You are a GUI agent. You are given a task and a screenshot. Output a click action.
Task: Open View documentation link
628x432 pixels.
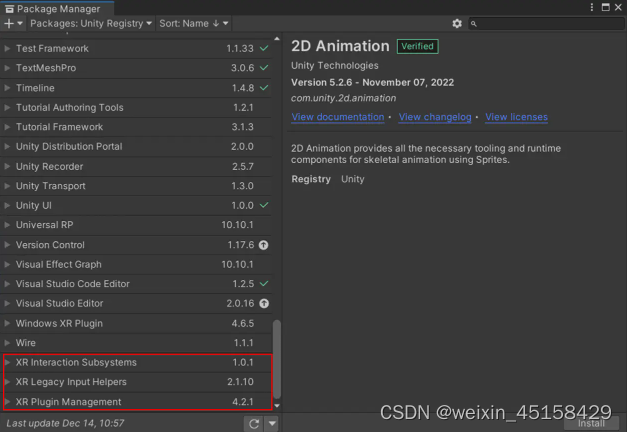click(x=338, y=117)
